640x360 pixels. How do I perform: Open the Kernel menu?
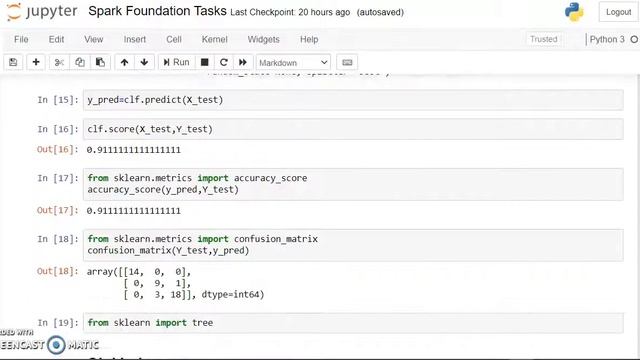[215, 40]
